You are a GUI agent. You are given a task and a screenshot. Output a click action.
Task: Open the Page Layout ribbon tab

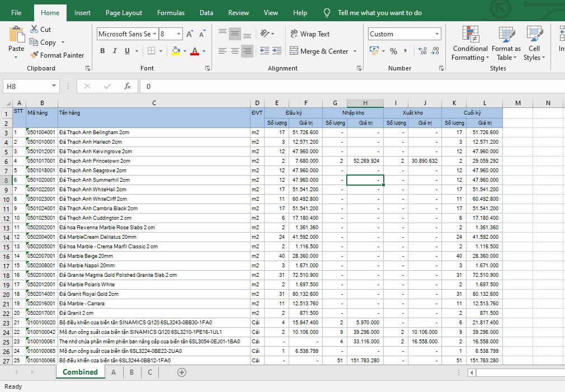124,13
